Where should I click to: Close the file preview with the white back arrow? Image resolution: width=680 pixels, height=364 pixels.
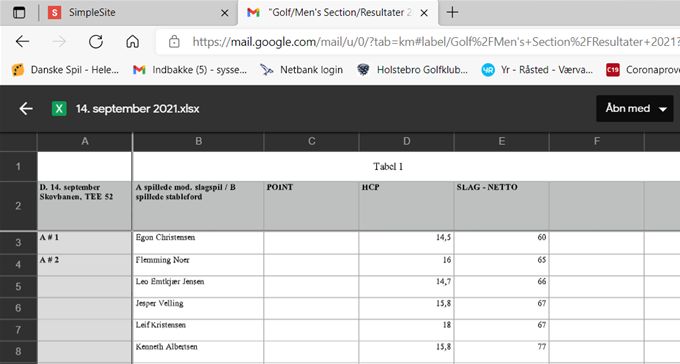[x=26, y=108]
